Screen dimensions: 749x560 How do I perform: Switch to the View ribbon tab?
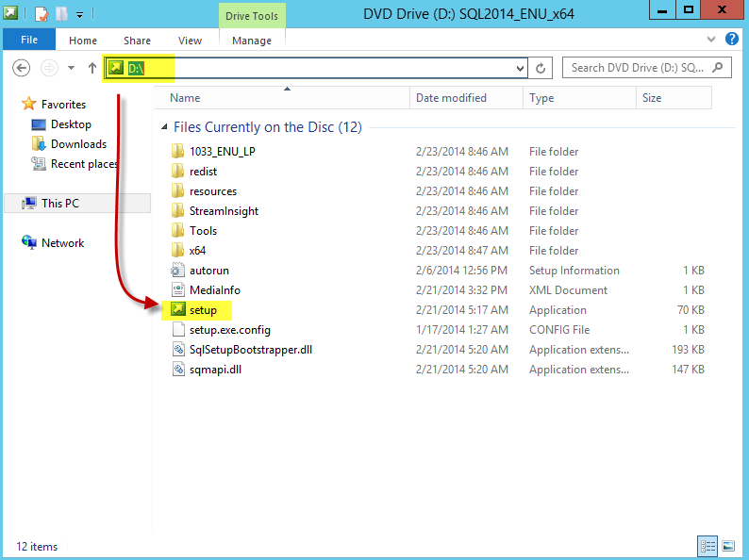pyautogui.click(x=190, y=41)
